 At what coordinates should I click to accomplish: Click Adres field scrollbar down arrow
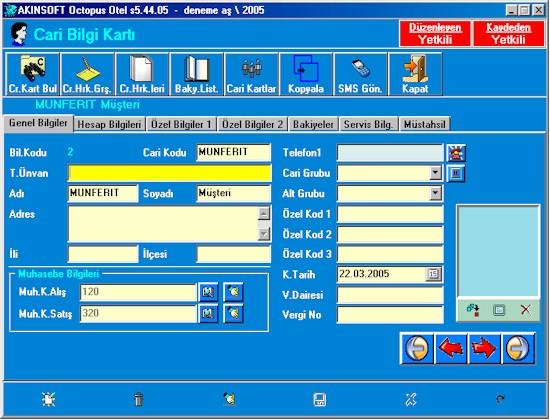pos(263,234)
